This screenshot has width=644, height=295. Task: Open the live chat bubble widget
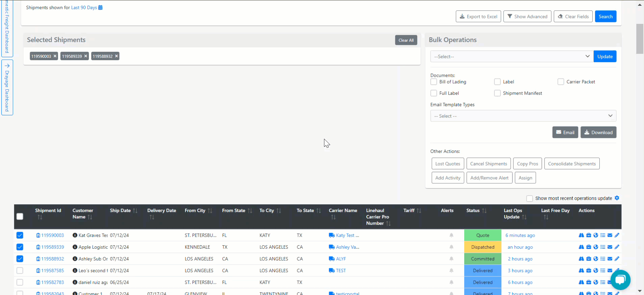(x=620, y=279)
